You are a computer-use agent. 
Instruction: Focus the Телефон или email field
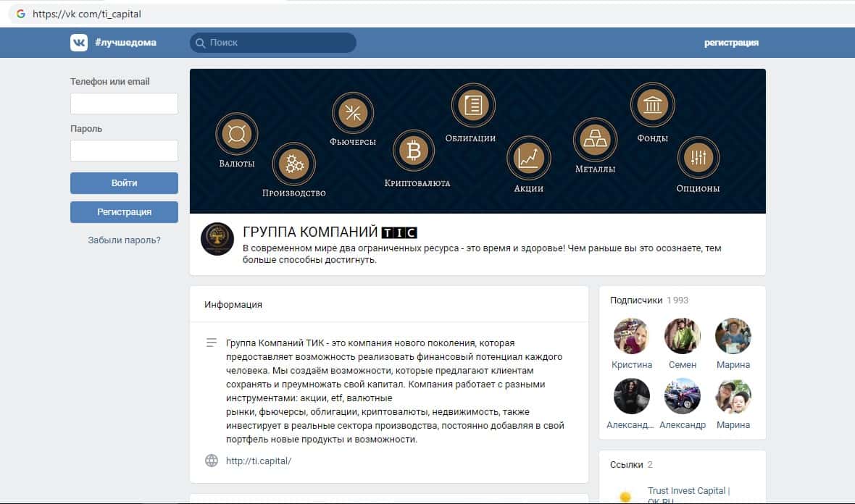click(125, 104)
